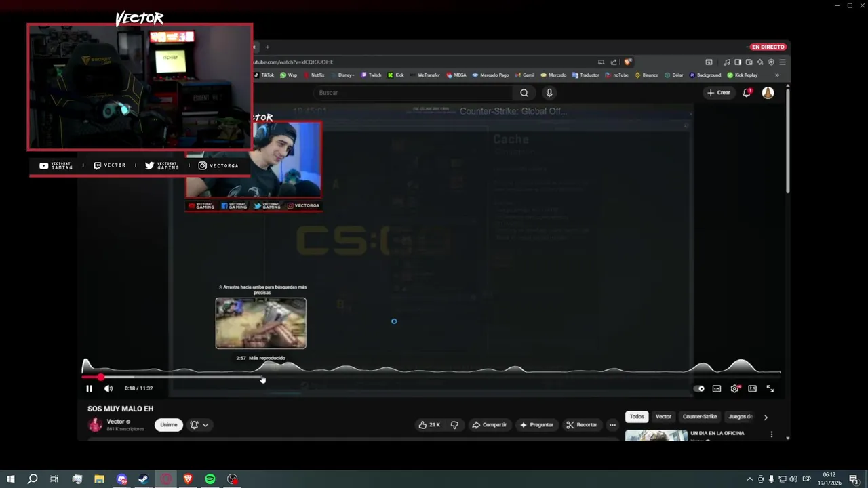Open Windows taskbar search
Image resolution: width=868 pixels, height=488 pixels.
click(x=32, y=479)
